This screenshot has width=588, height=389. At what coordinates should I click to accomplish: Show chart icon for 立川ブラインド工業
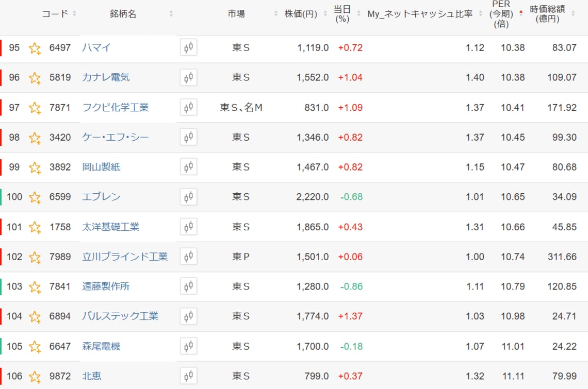pos(189,257)
